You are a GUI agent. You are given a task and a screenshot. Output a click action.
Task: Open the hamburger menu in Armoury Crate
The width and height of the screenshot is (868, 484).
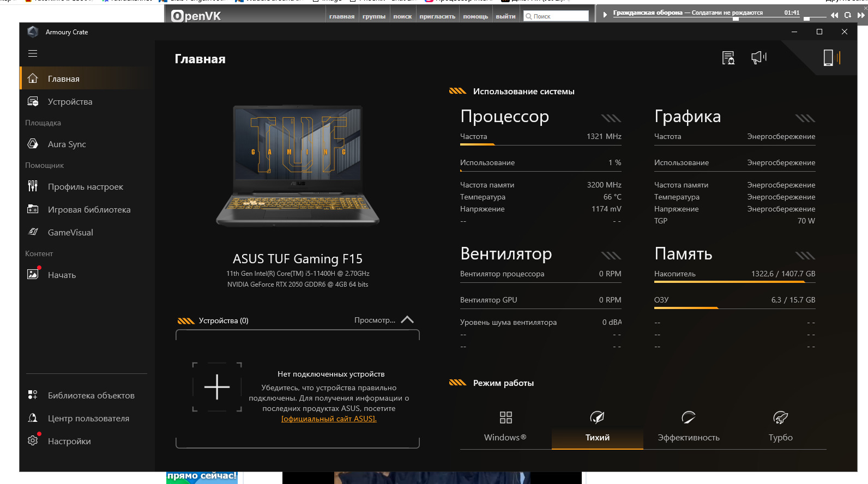33,53
